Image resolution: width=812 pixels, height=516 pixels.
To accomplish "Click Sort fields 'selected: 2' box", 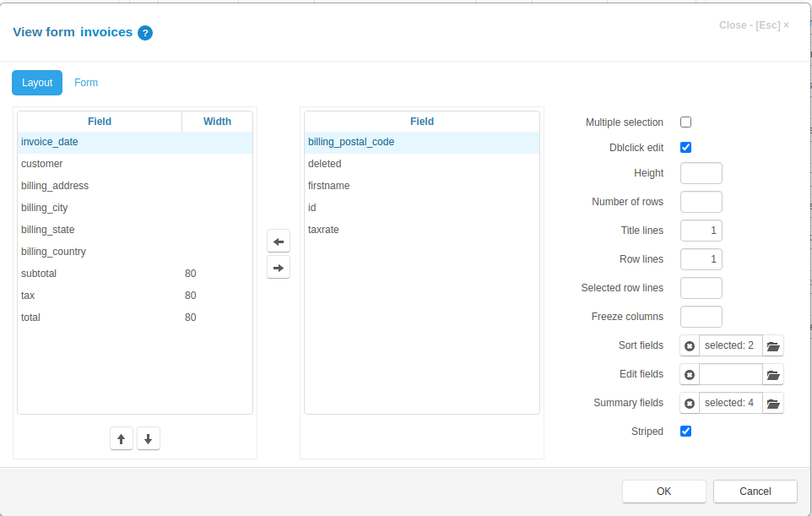I will [x=731, y=345].
